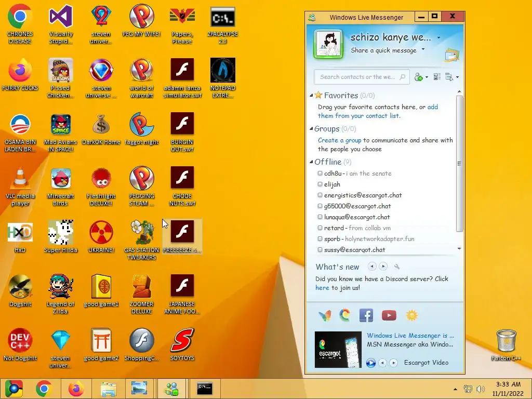The height and width of the screenshot is (399, 532).
Task: Click the contact list scrollbar thumb
Action: (459, 164)
